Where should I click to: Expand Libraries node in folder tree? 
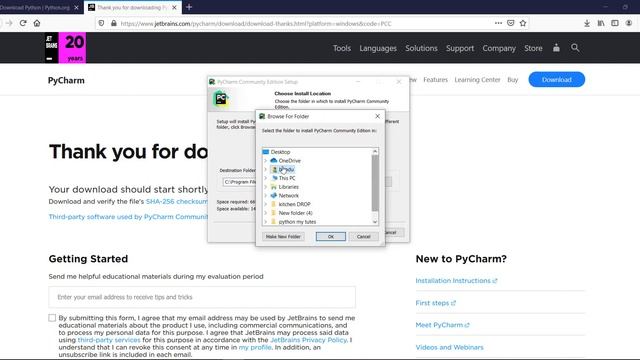[x=266, y=187]
